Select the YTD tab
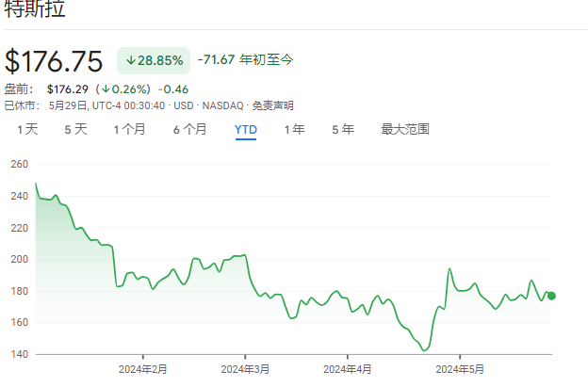 click(246, 130)
